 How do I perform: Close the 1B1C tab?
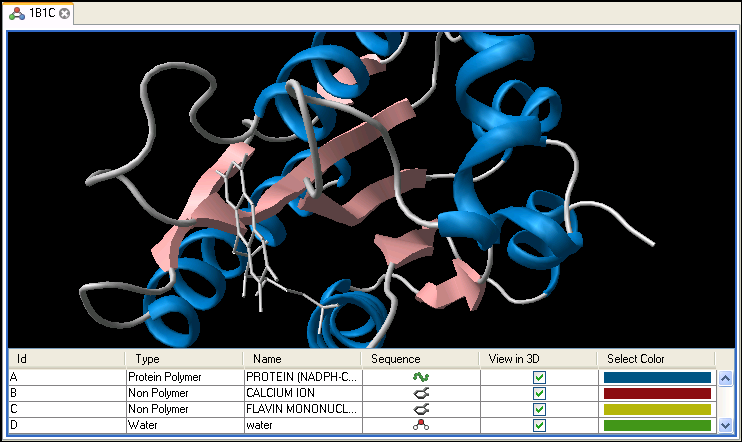tap(65, 13)
